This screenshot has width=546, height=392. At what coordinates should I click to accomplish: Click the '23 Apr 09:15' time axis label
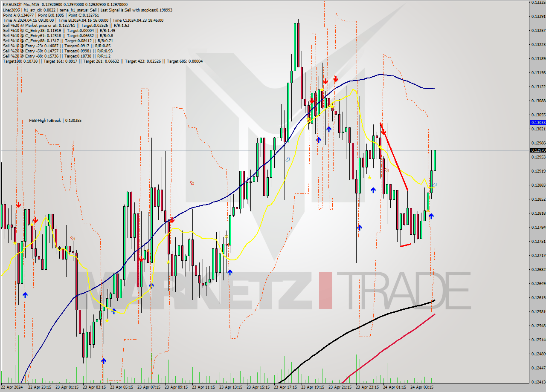pyautogui.click(x=176, y=387)
